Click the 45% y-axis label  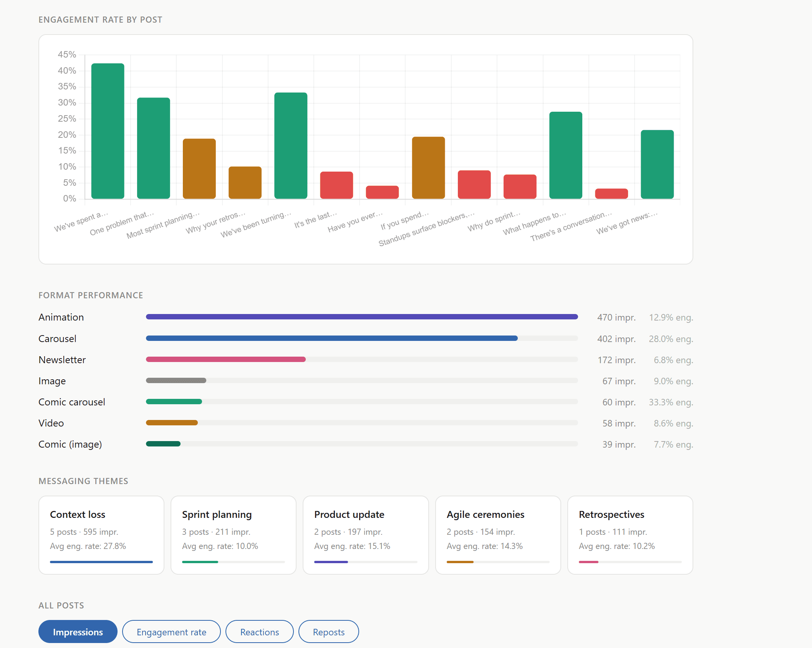(x=67, y=55)
